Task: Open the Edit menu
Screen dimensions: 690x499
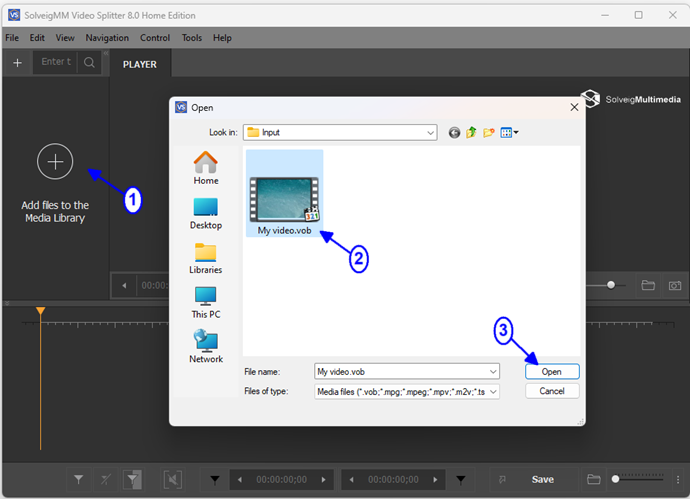Action: tap(37, 38)
